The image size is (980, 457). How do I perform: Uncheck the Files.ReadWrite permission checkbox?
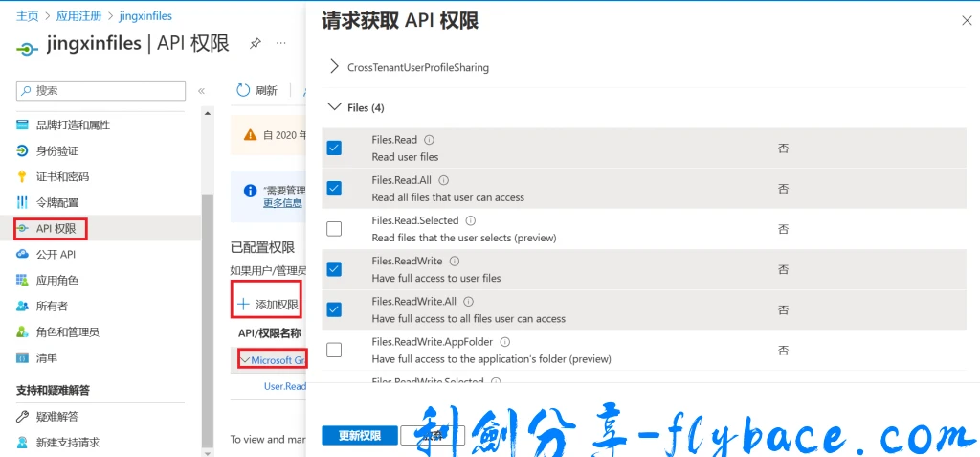click(x=334, y=269)
